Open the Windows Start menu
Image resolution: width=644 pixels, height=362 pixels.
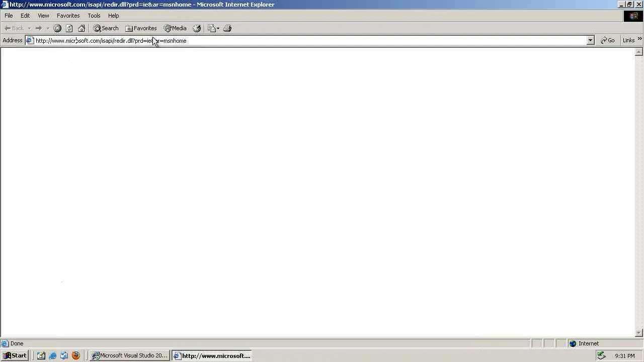pos(15,355)
